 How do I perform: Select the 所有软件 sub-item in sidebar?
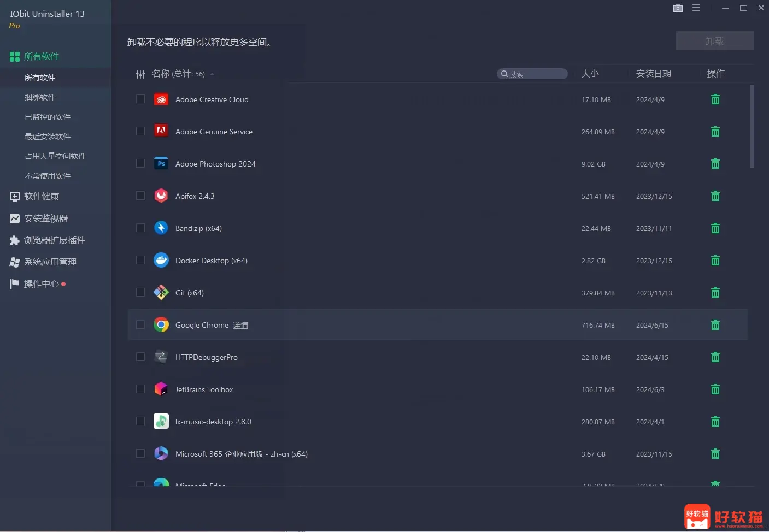(x=40, y=78)
